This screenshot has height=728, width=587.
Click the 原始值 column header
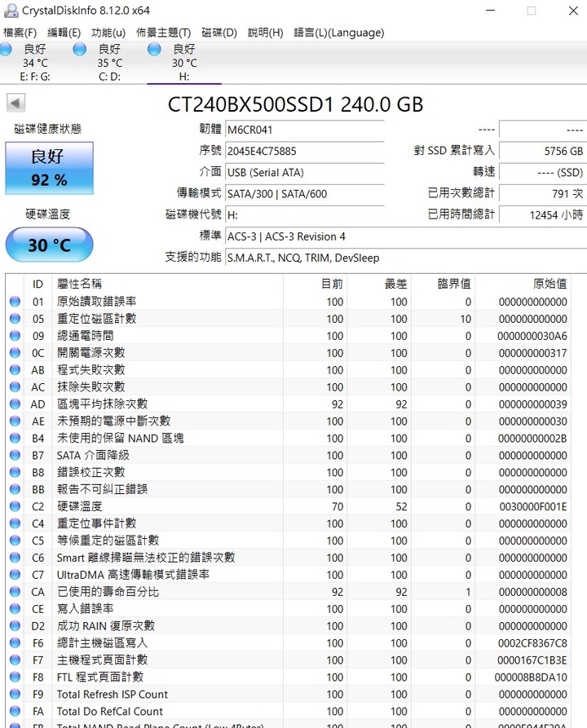click(523, 284)
